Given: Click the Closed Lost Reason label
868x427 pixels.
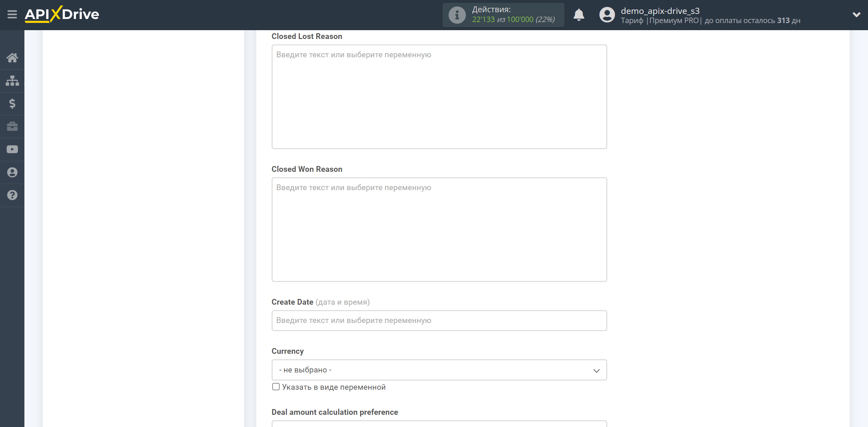Looking at the screenshot, I should click(307, 36).
